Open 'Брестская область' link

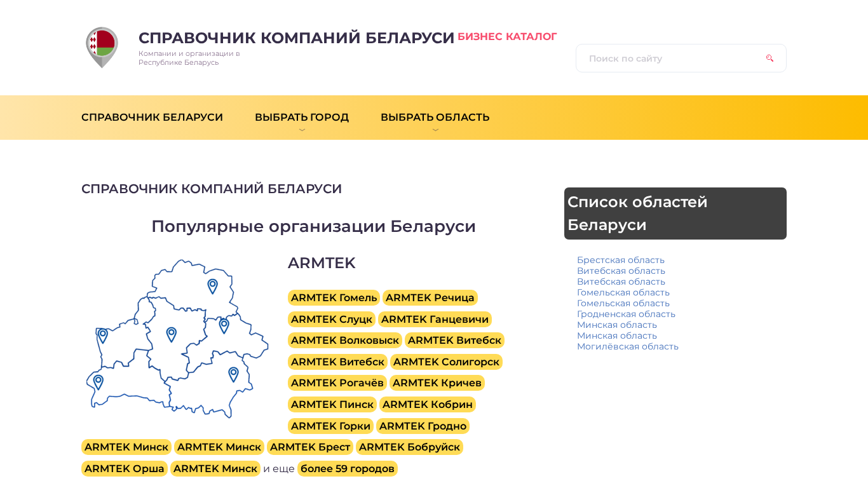pos(621,260)
